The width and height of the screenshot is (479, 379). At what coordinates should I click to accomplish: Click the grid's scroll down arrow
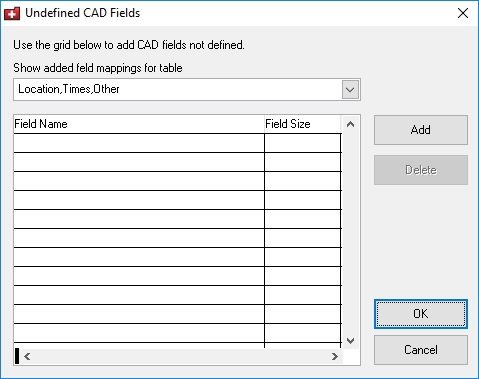[x=350, y=341]
